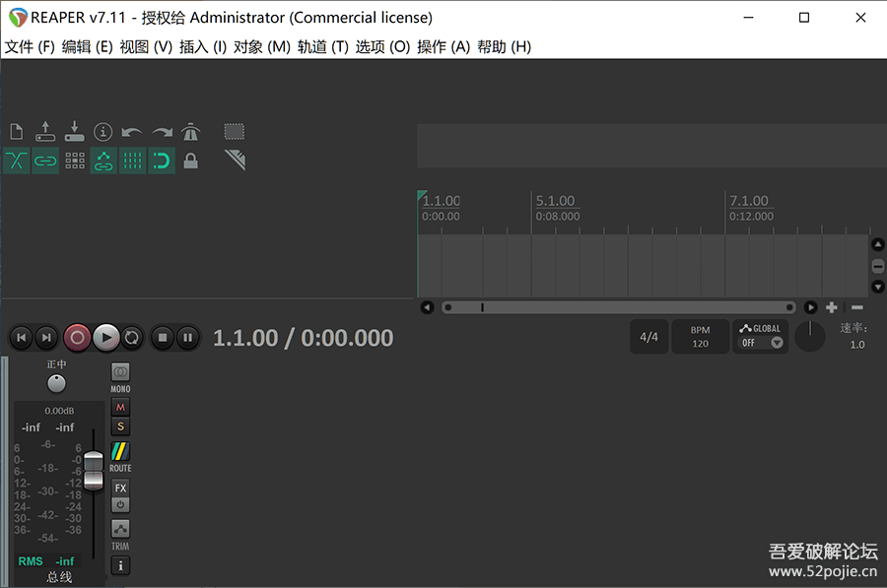The width and height of the screenshot is (887, 588).
Task: Click the master track info button
Action: click(120, 565)
